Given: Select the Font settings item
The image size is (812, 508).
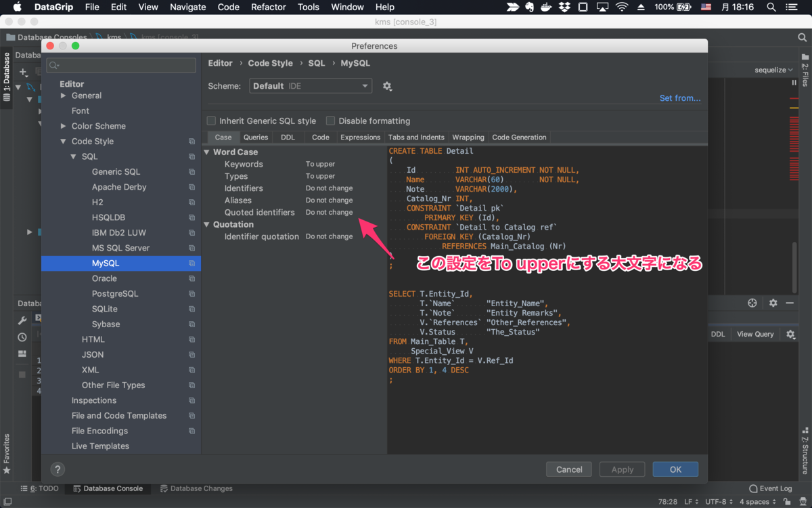Looking at the screenshot, I should coord(81,111).
